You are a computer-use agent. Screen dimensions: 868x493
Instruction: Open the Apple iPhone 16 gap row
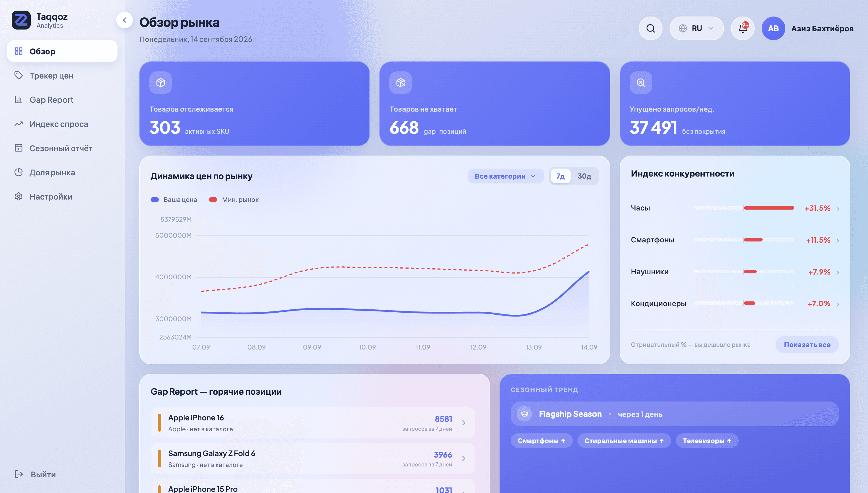[313, 422]
